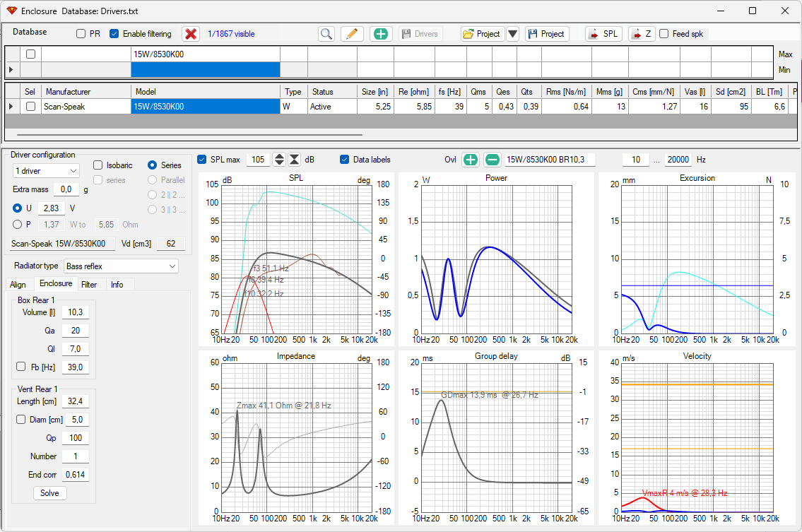Screen dimensions: 802x532
Task: Click the Vd [cm3] 62 field
Action: (171, 244)
